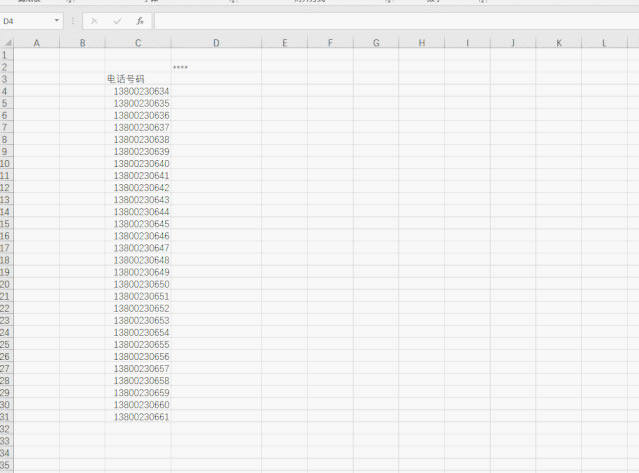Select column G header

tap(376, 43)
